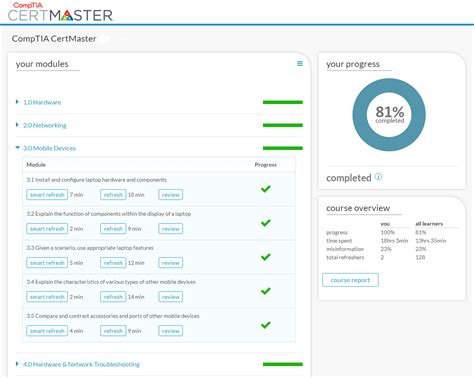Click smart refresh for module 3.4
The image size is (474, 378).
pyautogui.click(x=47, y=297)
